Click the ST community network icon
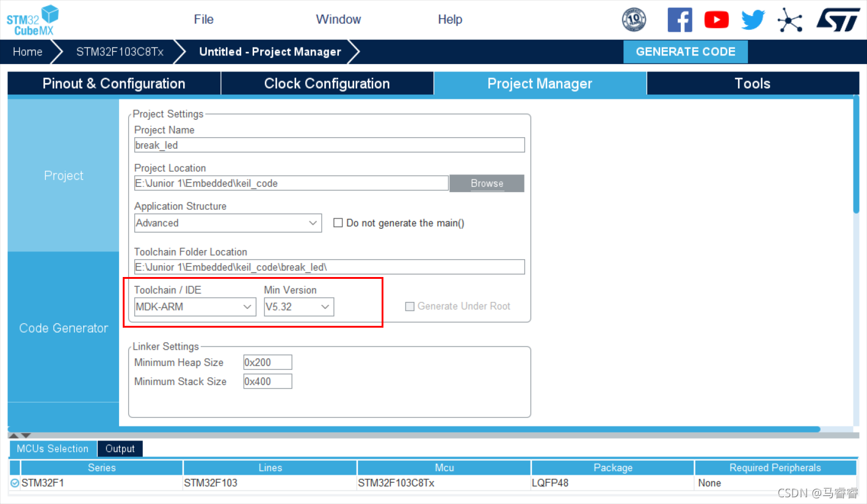Image resolution: width=867 pixels, height=504 pixels. click(789, 20)
